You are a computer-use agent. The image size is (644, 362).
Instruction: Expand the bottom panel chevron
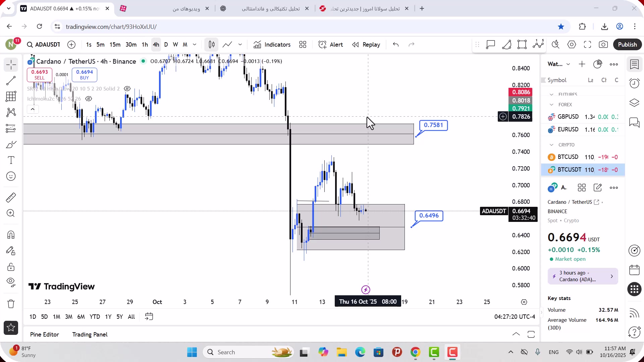[x=516, y=334]
